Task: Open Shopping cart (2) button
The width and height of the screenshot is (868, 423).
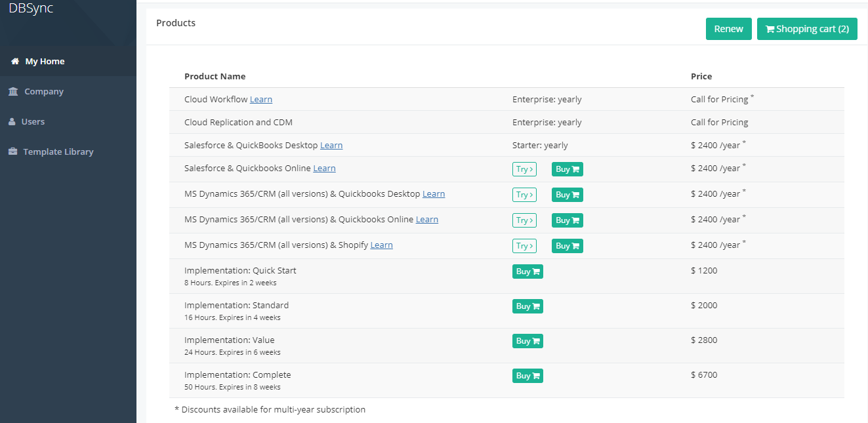Action: (807, 29)
